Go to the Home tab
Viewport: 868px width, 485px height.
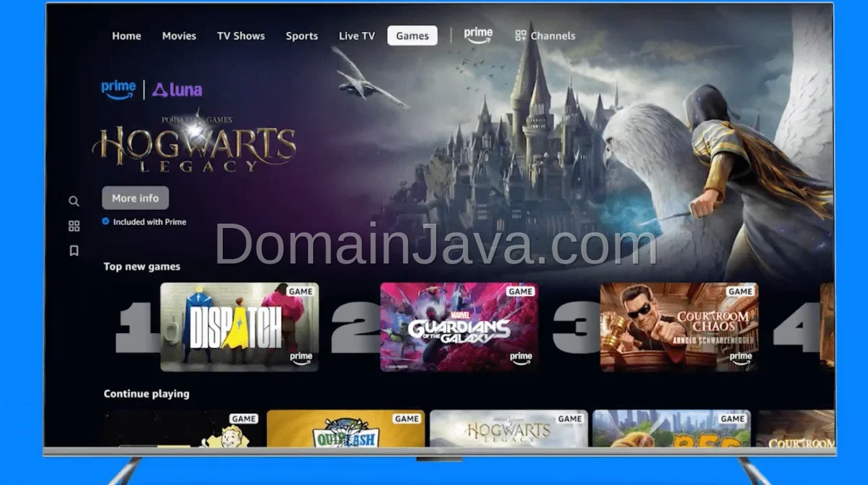pos(127,35)
